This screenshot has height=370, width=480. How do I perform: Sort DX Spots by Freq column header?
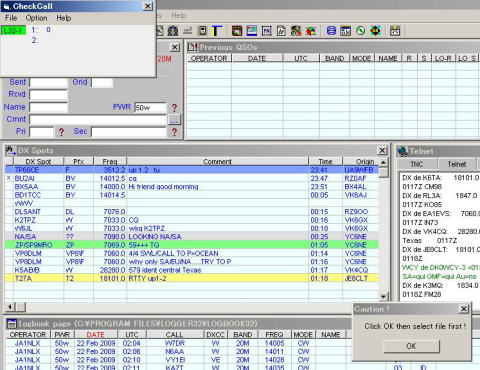pyautogui.click(x=110, y=162)
